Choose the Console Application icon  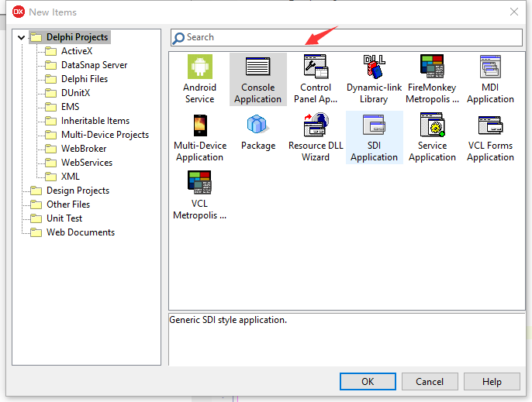(x=257, y=67)
